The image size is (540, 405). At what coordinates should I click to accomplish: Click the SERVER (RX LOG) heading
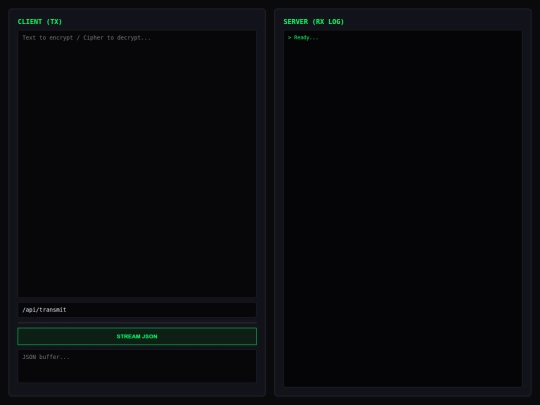(313, 22)
